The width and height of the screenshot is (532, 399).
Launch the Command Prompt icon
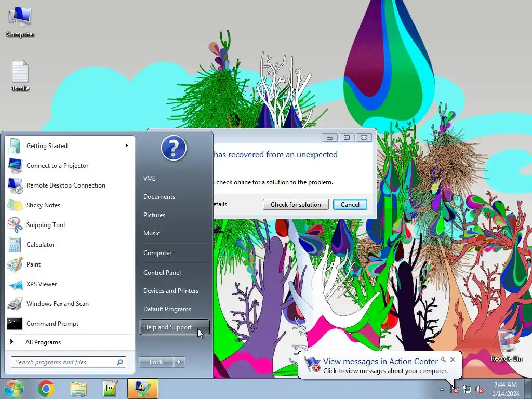(x=14, y=324)
